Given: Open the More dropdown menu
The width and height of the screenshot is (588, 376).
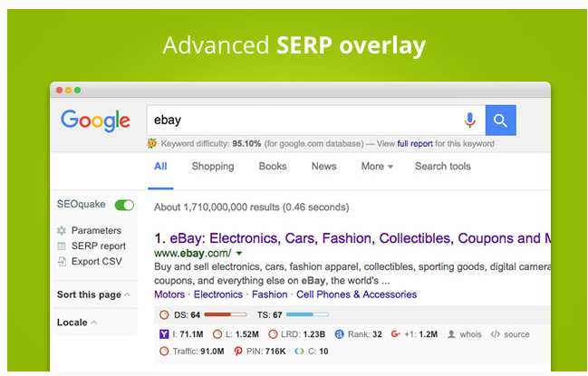Looking at the screenshot, I should [377, 167].
